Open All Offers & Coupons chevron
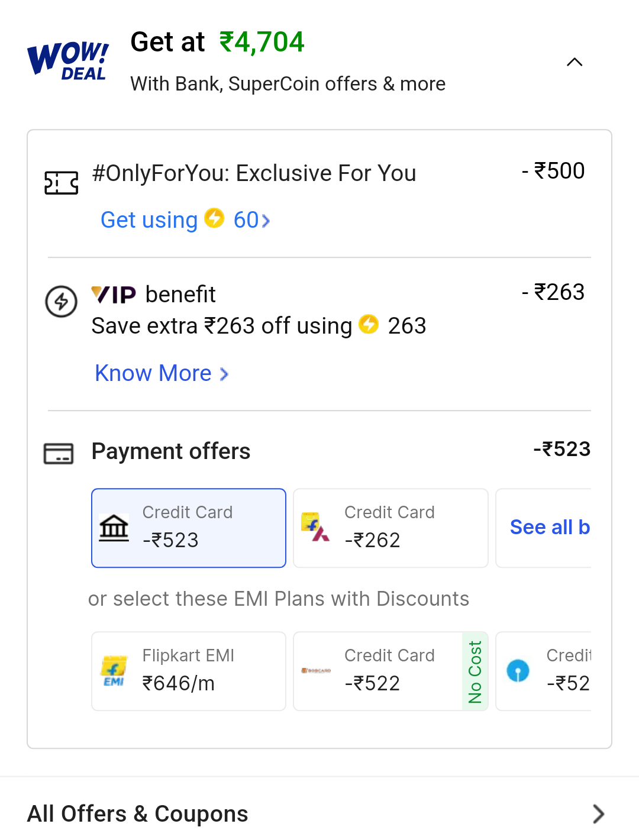639x840 pixels. 599,814
